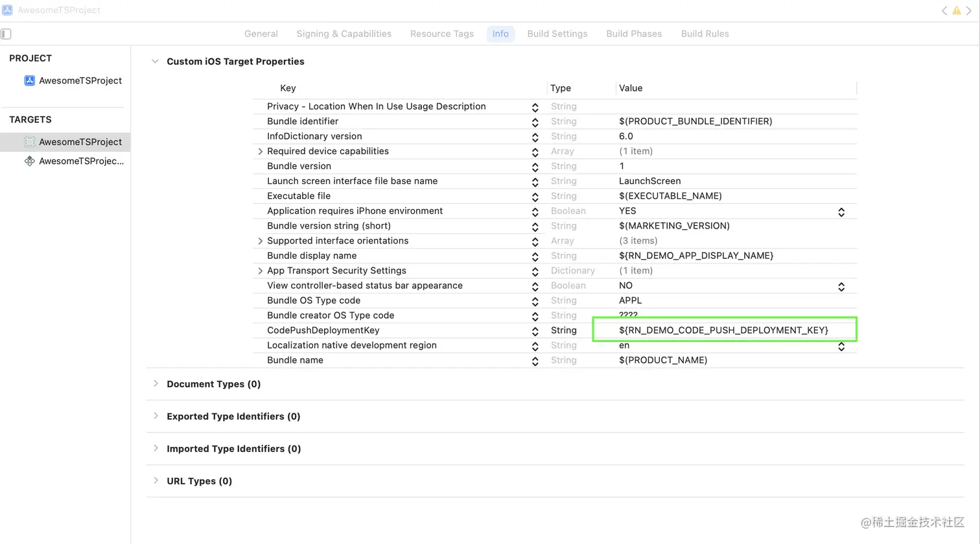
Task: Open the Build Rules tab
Action: (705, 34)
